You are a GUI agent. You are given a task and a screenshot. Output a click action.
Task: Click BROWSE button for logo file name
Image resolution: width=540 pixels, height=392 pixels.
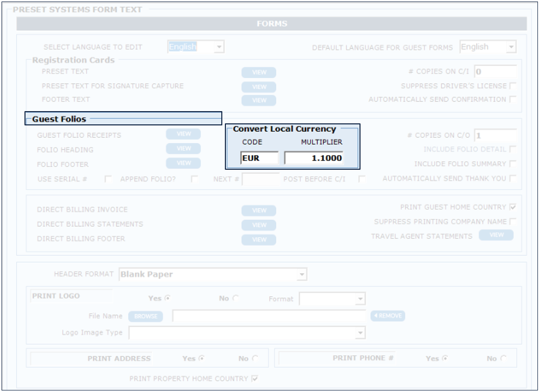pos(145,317)
